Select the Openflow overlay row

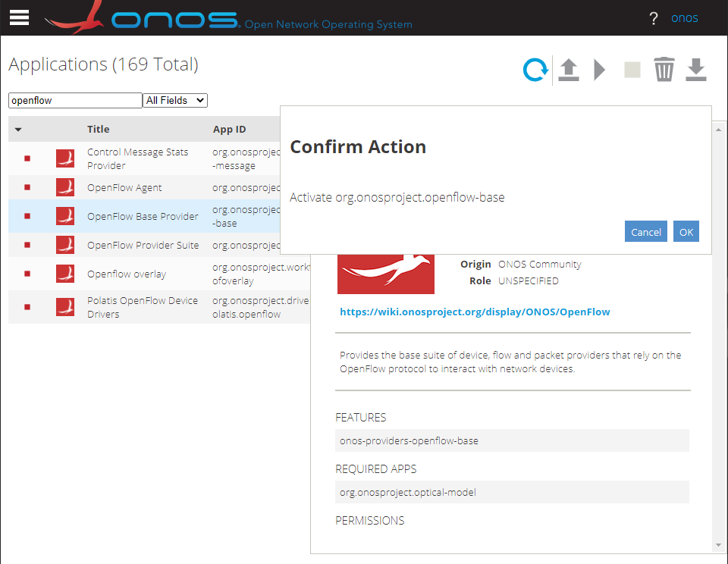[159, 274]
